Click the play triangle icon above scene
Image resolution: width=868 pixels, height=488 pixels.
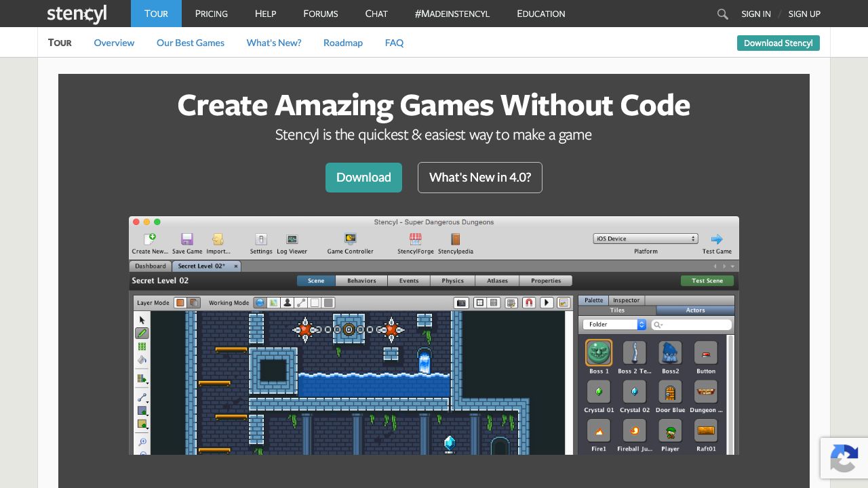click(x=547, y=302)
